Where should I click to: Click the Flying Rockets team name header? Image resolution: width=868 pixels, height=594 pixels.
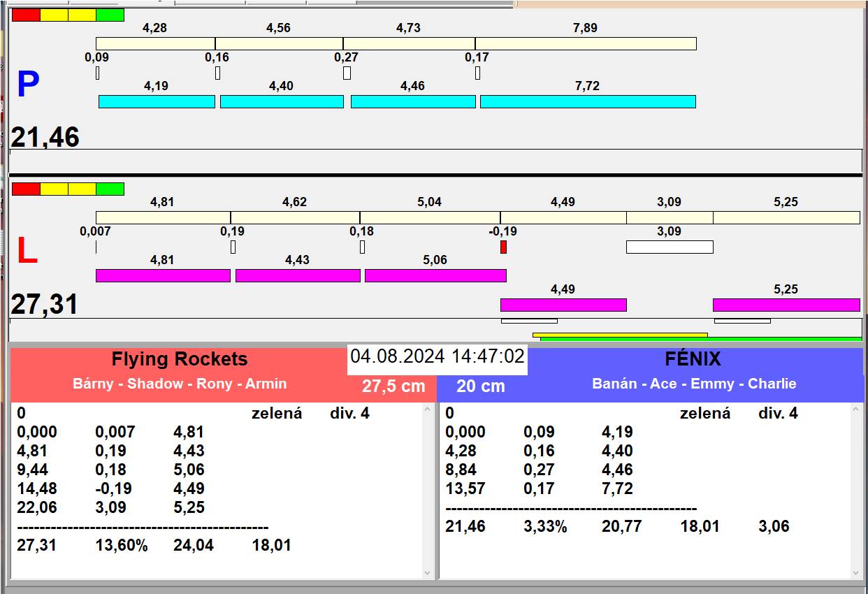tap(180, 359)
